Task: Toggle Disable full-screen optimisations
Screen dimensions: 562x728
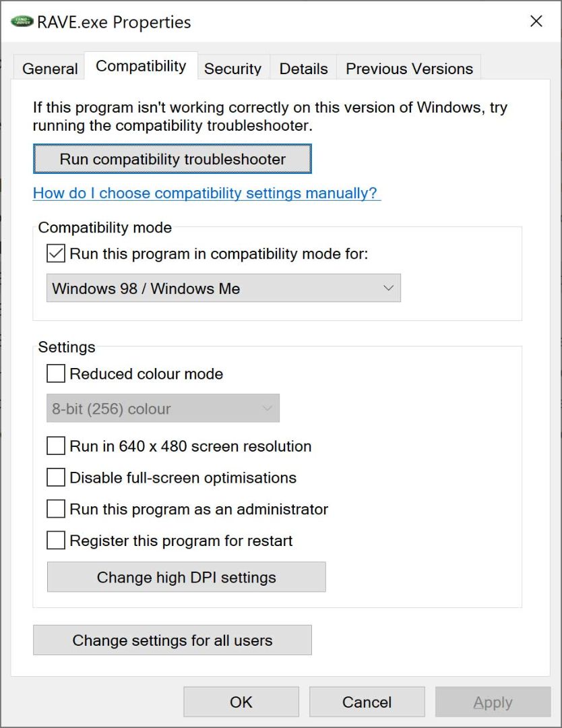Action: click(x=56, y=477)
